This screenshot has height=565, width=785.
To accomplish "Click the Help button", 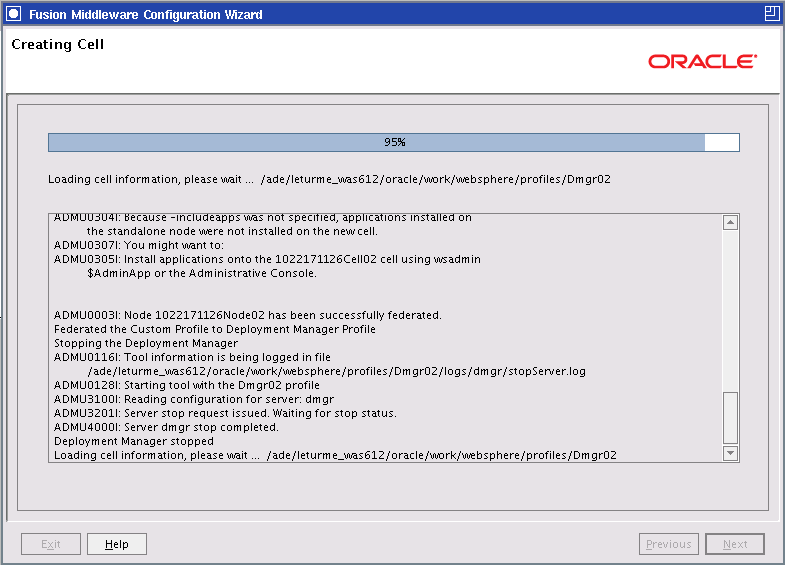I will [x=117, y=544].
